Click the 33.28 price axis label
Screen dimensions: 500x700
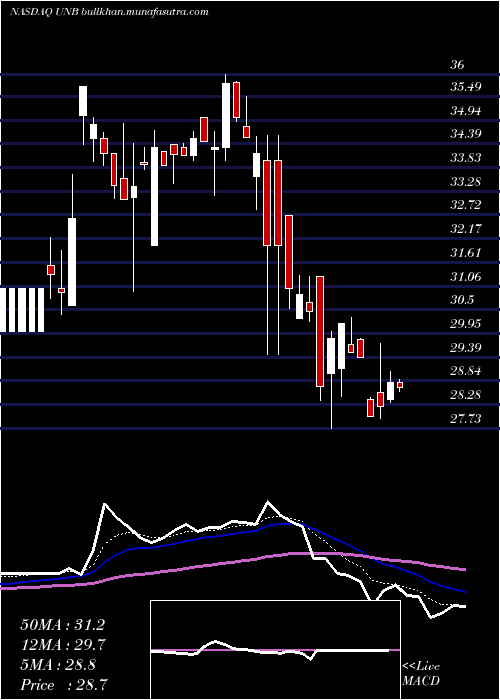point(466,182)
